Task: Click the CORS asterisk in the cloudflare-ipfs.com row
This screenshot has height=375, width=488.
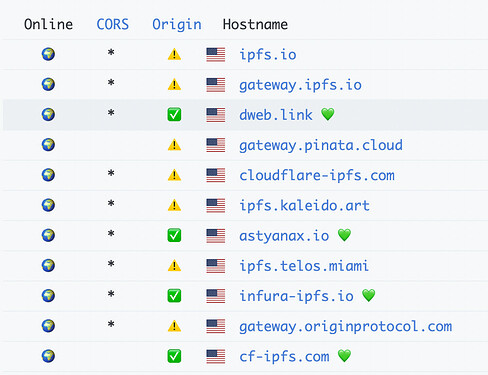Action: point(111,173)
